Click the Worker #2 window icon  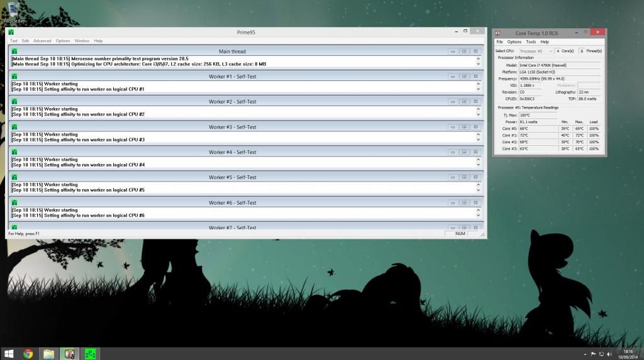14,101
